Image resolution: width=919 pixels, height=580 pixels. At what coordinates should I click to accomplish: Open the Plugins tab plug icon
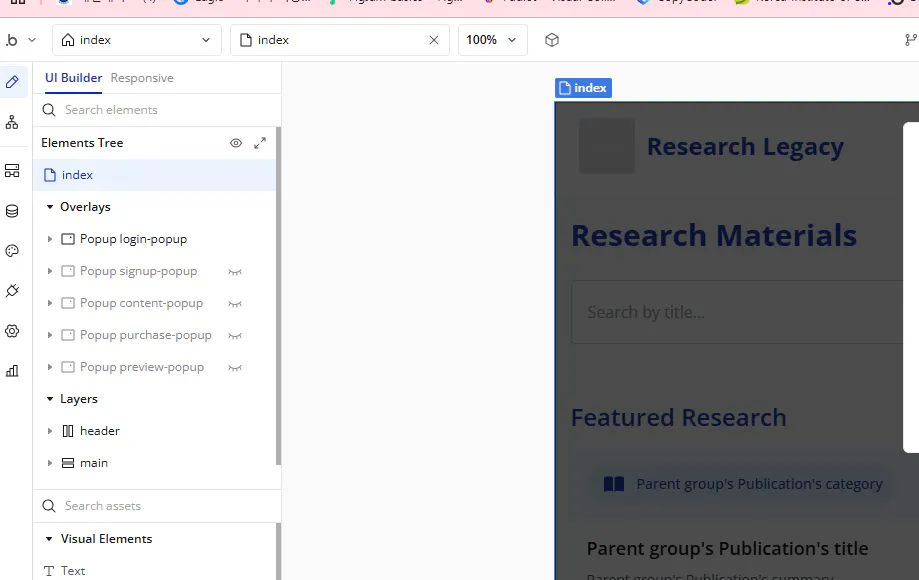12,291
